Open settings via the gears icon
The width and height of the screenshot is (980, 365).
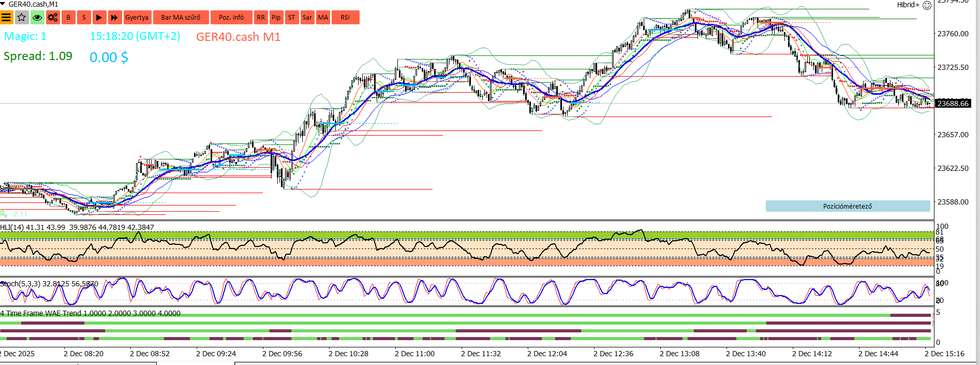53,18
